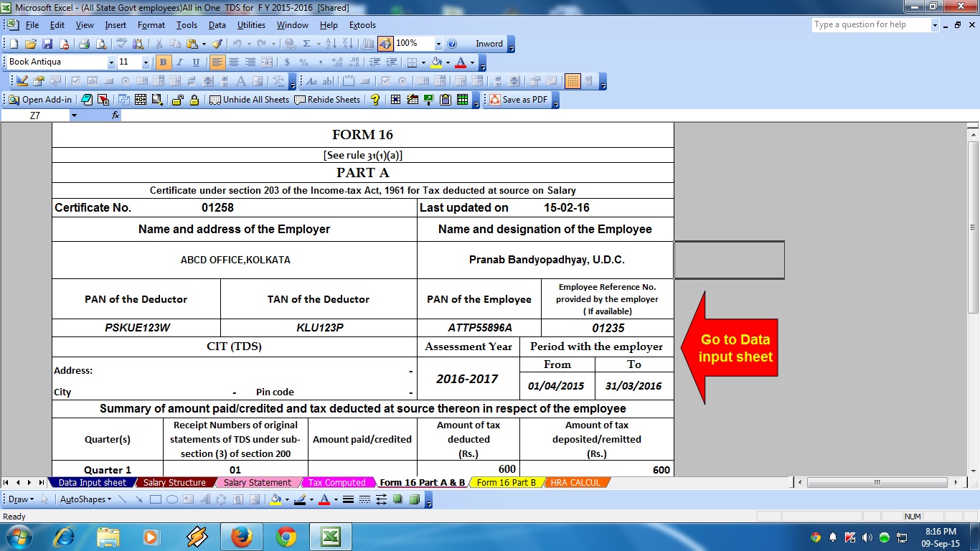Run the spelling check
Image resolution: width=980 pixels, height=551 pixels.
point(121,44)
